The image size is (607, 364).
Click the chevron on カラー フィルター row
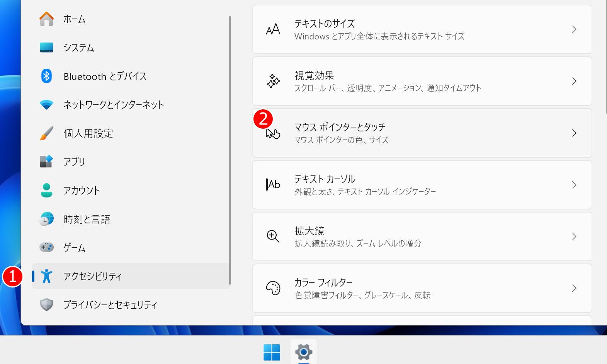(x=574, y=288)
